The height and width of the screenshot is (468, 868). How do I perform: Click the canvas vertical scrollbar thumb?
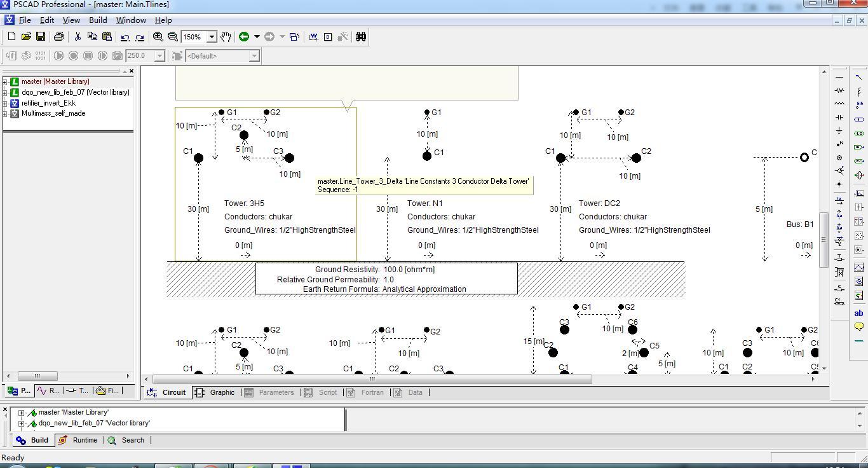tap(824, 240)
